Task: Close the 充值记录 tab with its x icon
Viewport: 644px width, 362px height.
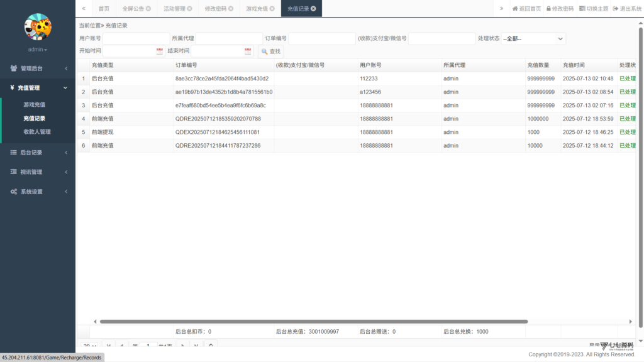Action: [313, 9]
